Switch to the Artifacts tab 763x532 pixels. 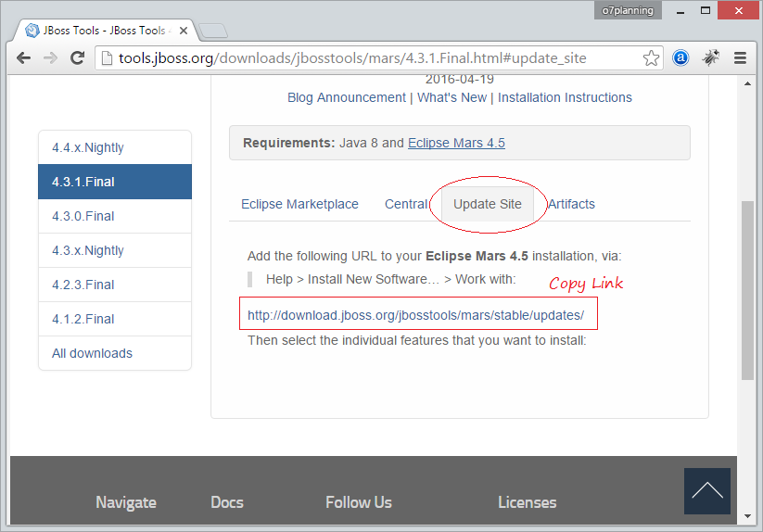click(x=571, y=204)
